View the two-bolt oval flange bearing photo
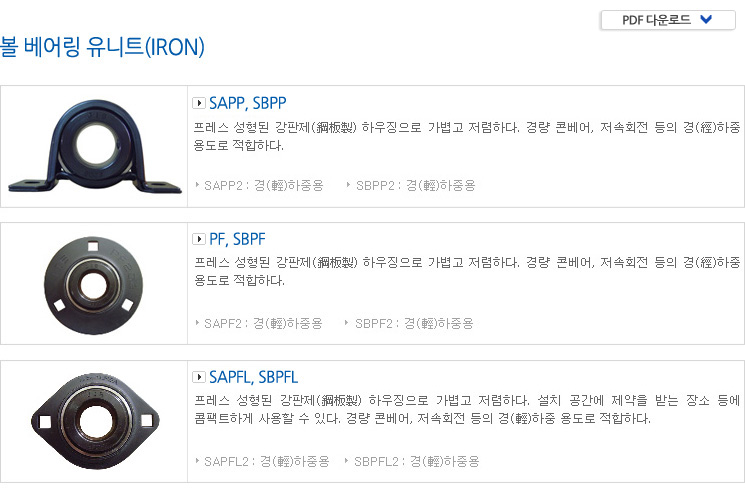This screenshot has width=745, height=500. pos(95,421)
